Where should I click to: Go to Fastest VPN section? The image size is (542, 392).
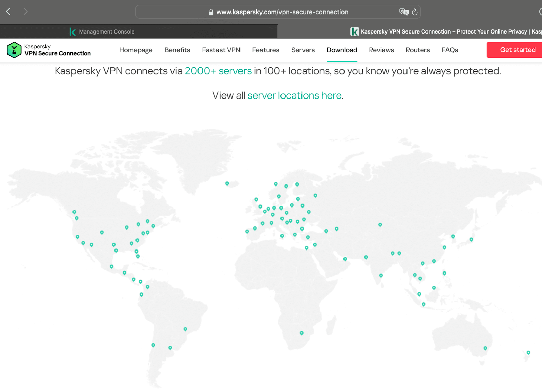coord(221,50)
